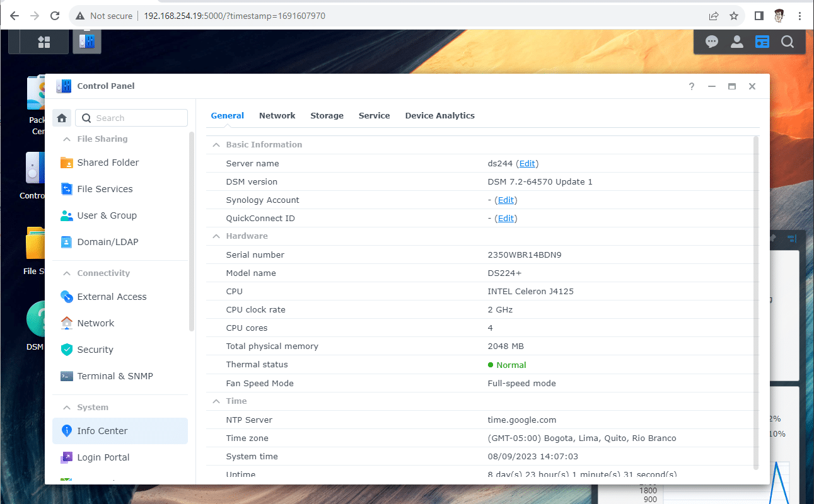This screenshot has width=814, height=504.
Task: Switch to the Service tab
Action: tap(374, 116)
